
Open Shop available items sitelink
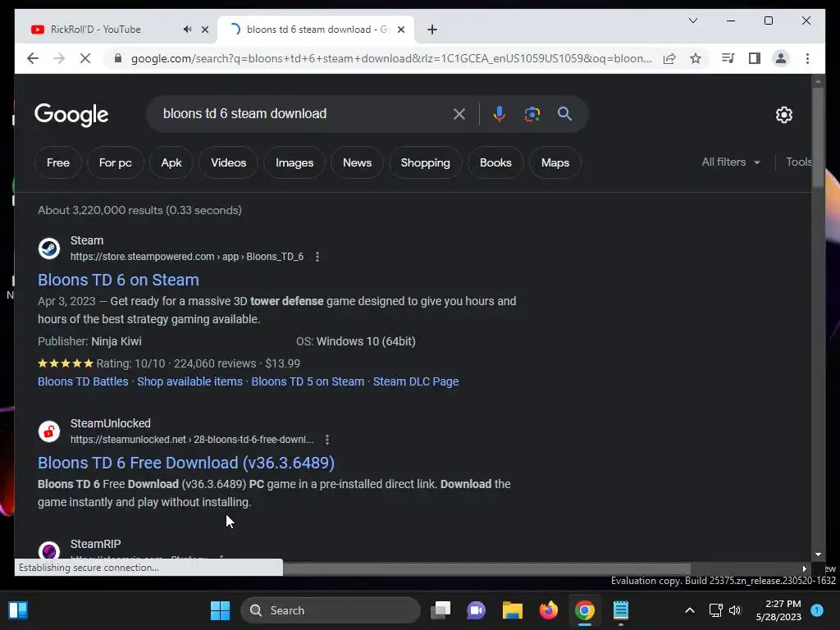[189, 381]
